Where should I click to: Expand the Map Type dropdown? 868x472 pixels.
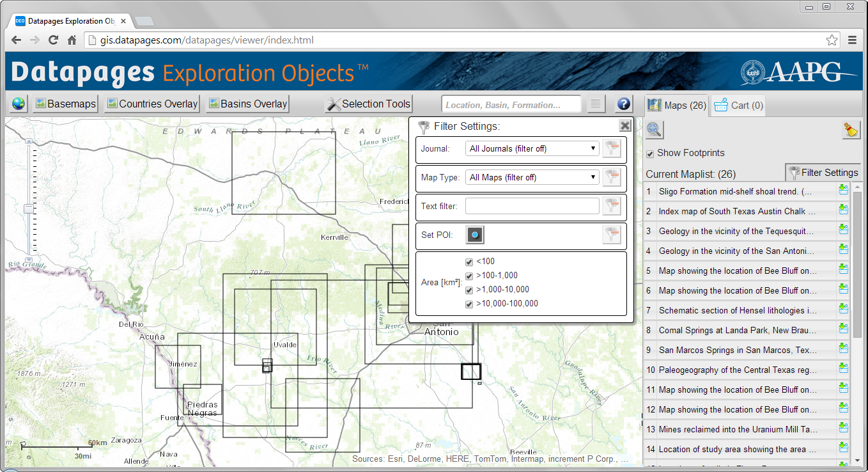532,177
